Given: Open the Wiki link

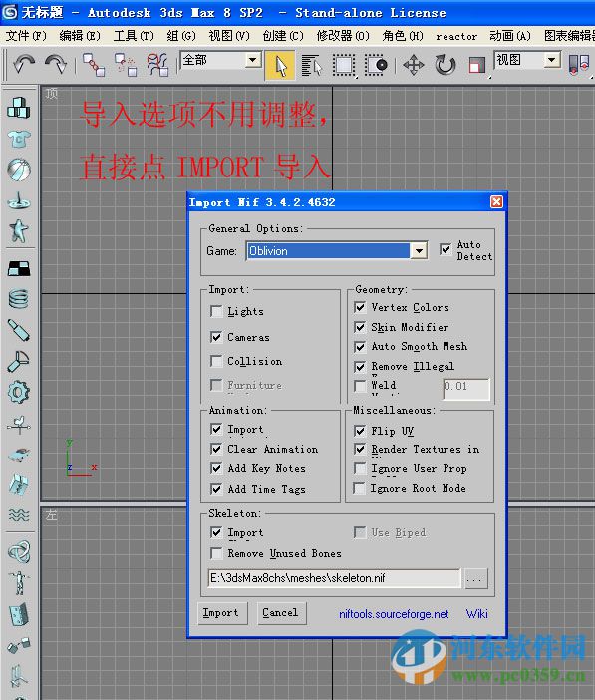Looking at the screenshot, I should pyautogui.click(x=477, y=614).
